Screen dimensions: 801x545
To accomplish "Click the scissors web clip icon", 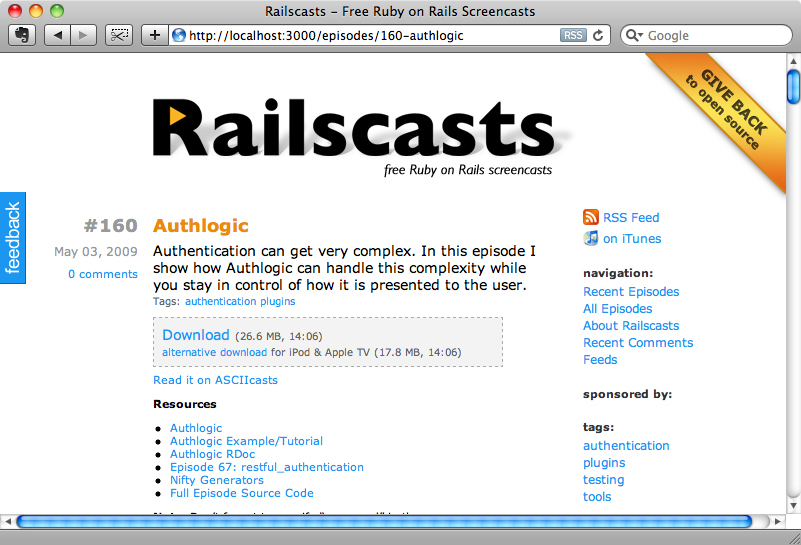I will point(119,35).
